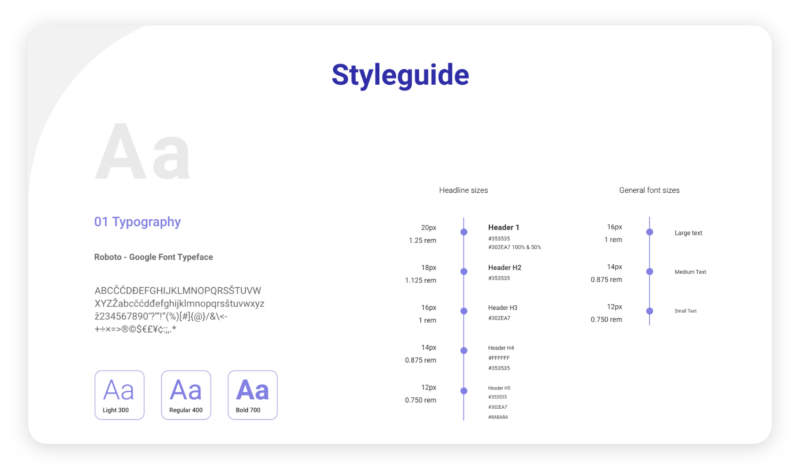Click the 1.125 rem value
This screenshot has width=800, height=475.
click(x=420, y=280)
